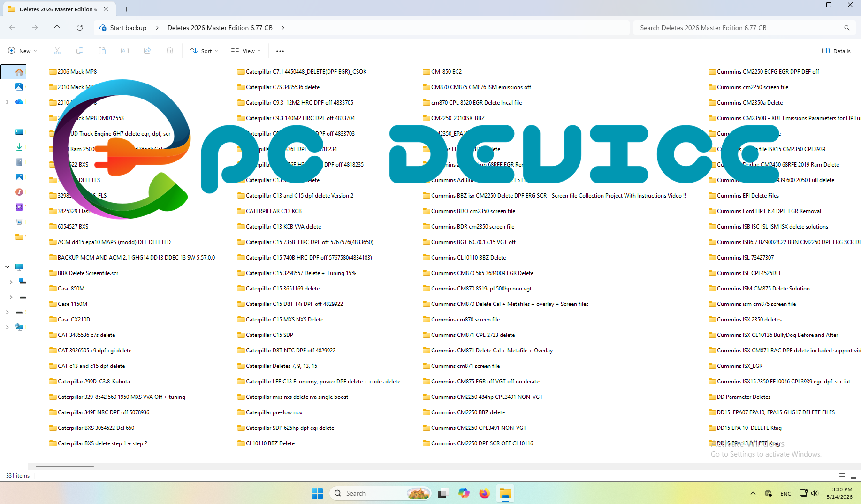Open Music in the navigation pane
This screenshot has width=861, height=504.
(x=19, y=192)
